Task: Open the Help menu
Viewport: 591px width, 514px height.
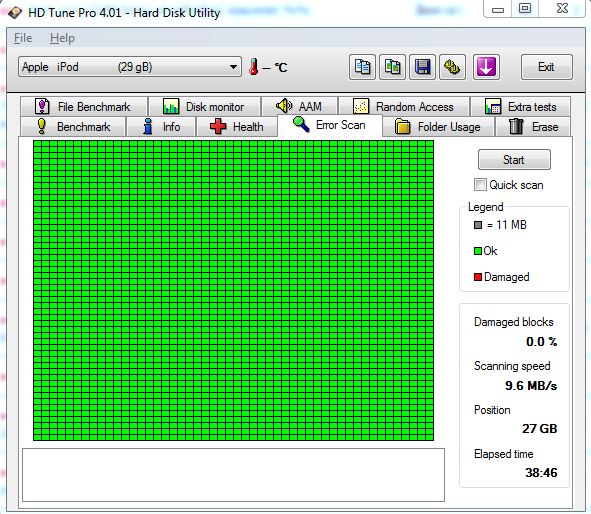Action: click(x=62, y=38)
